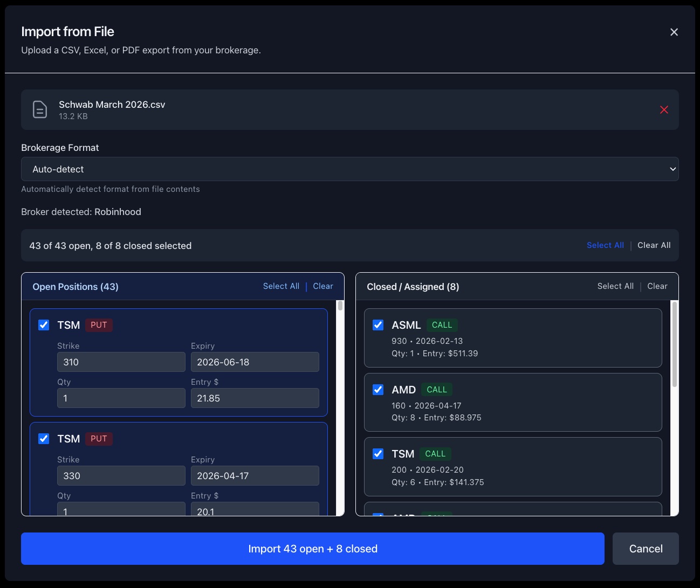
Task: Close the Import from File dialog
Action: click(x=674, y=32)
